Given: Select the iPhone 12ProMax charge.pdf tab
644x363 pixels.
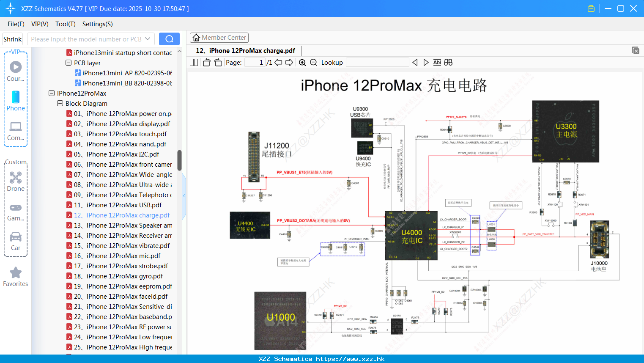Looking at the screenshot, I should [x=245, y=51].
